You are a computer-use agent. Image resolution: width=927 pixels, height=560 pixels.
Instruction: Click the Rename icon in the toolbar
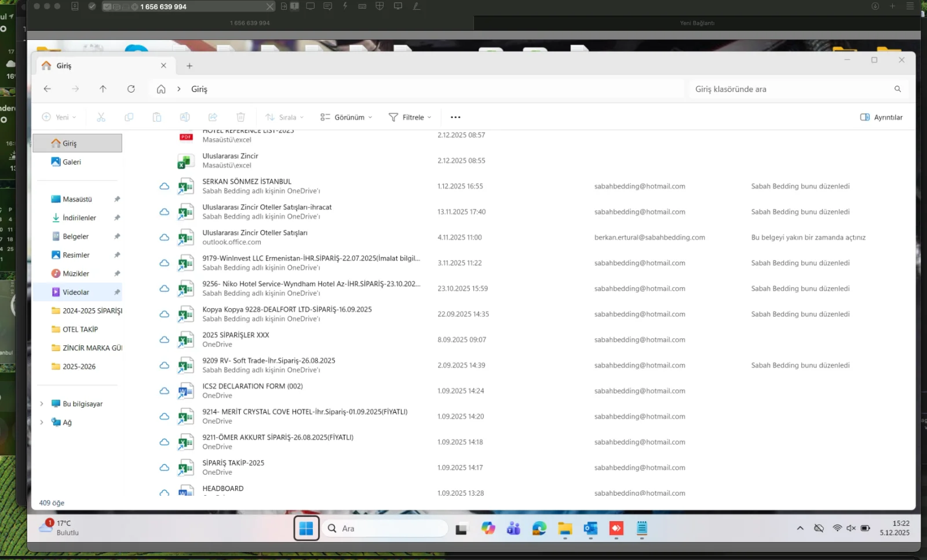click(x=185, y=118)
